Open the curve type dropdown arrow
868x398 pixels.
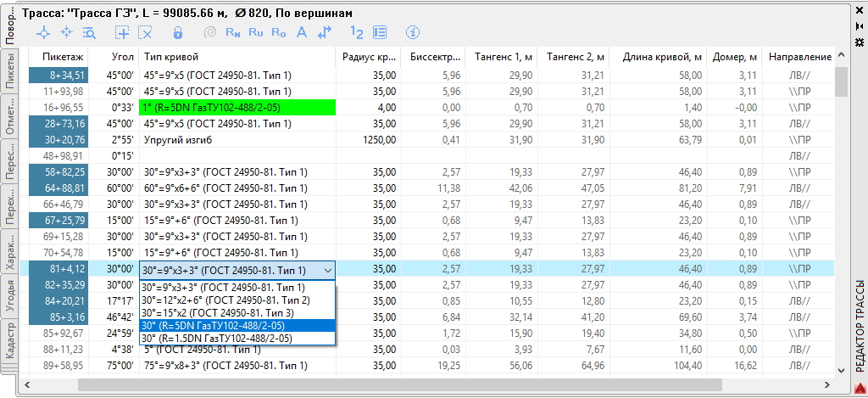coord(328,270)
